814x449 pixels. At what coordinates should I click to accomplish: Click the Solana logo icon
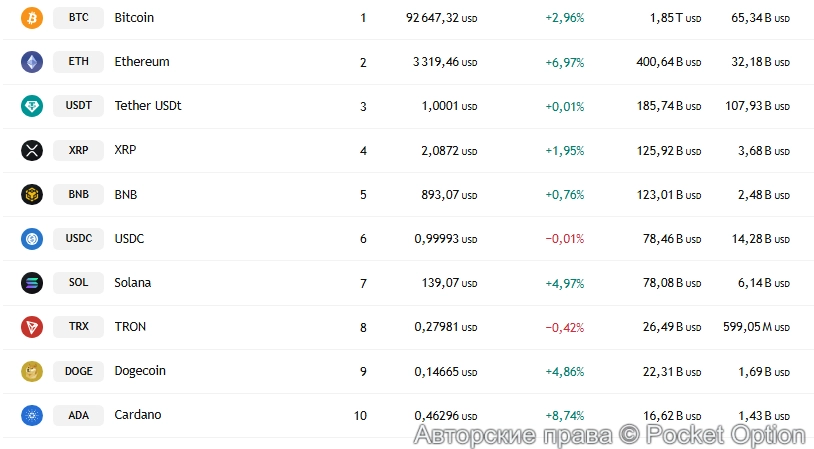(x=32, y=283)
